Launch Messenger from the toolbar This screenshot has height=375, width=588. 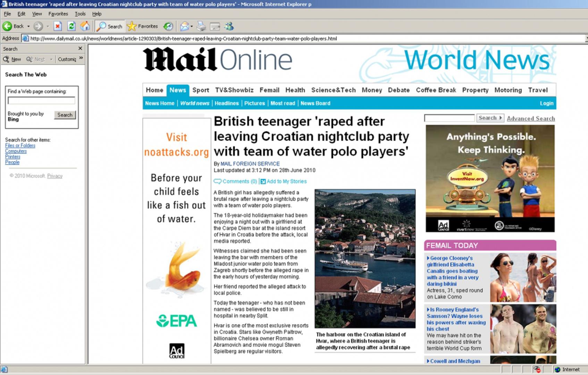coord(229,26)
